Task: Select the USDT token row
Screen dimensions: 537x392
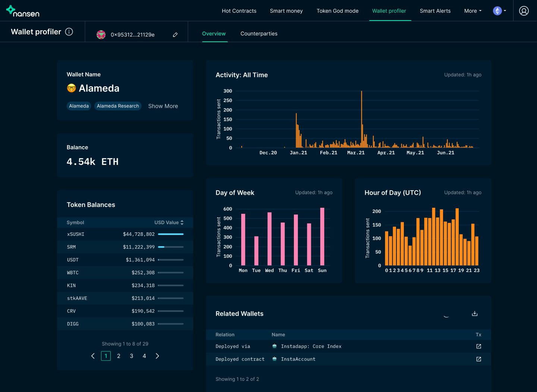Action: [125, 260]
